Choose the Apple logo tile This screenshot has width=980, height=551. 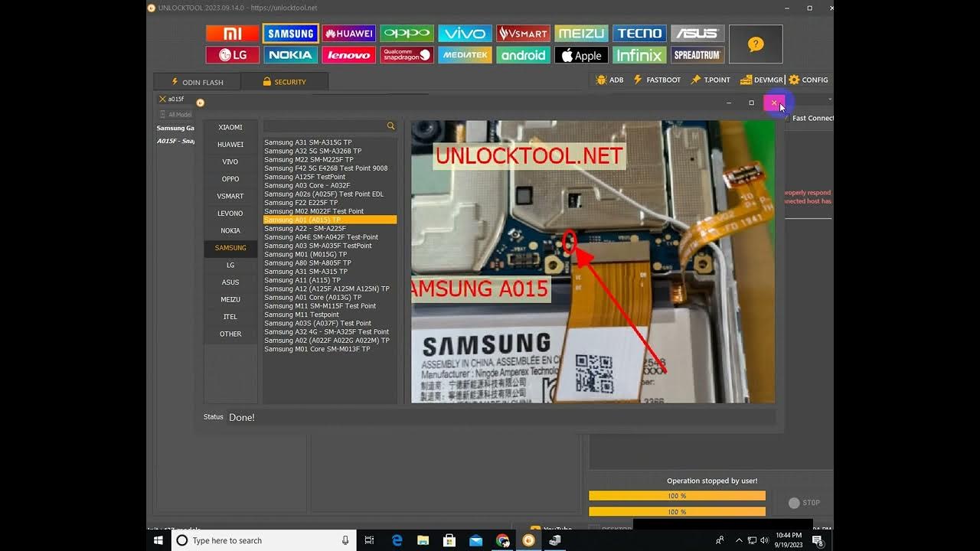581,55
